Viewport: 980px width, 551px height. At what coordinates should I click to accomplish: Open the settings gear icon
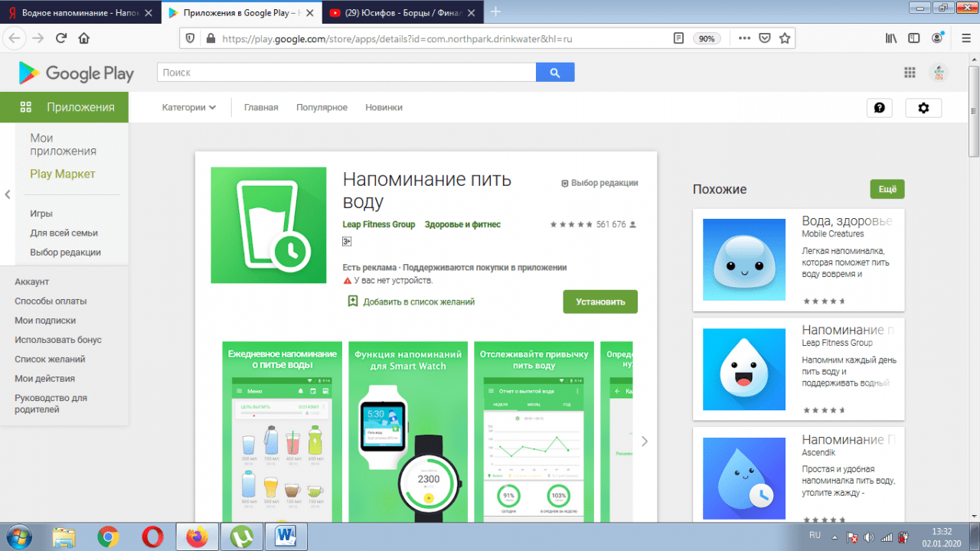923,108
